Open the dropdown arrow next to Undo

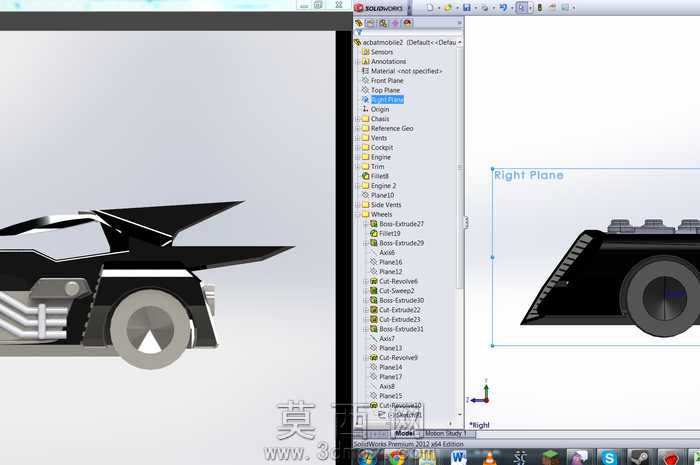pyautogui.click(x=511, y=8)
